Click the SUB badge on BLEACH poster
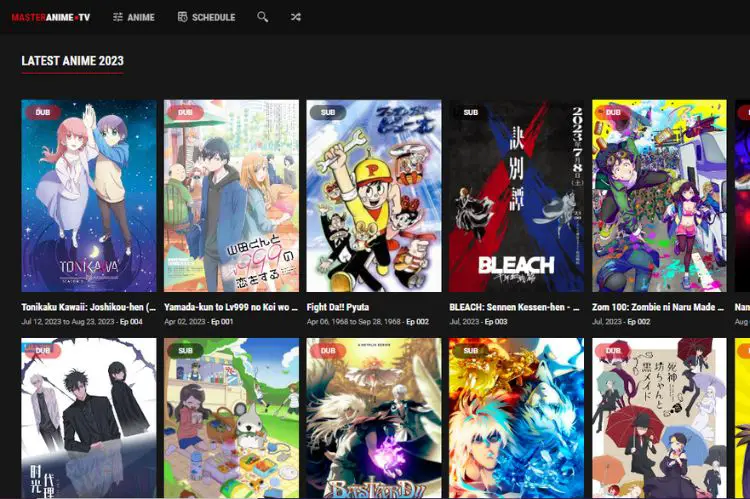This screenshot has width=750, height=499. pos(471,112)
